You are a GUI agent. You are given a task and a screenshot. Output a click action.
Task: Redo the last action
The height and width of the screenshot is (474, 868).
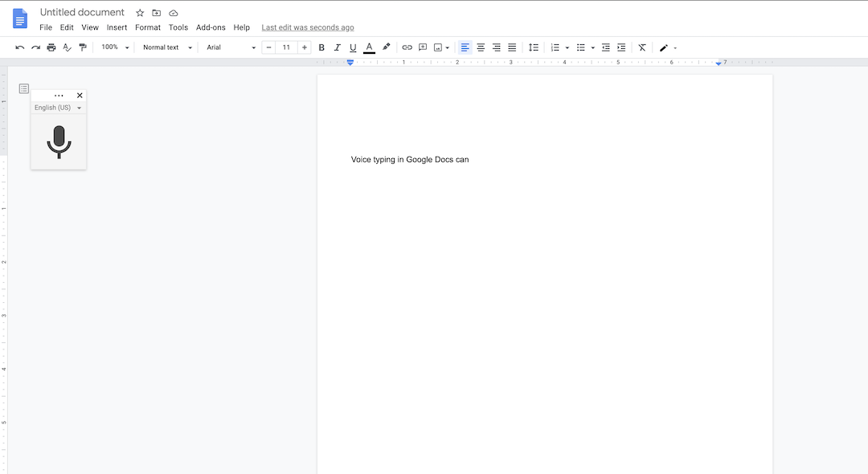point(35,47)
